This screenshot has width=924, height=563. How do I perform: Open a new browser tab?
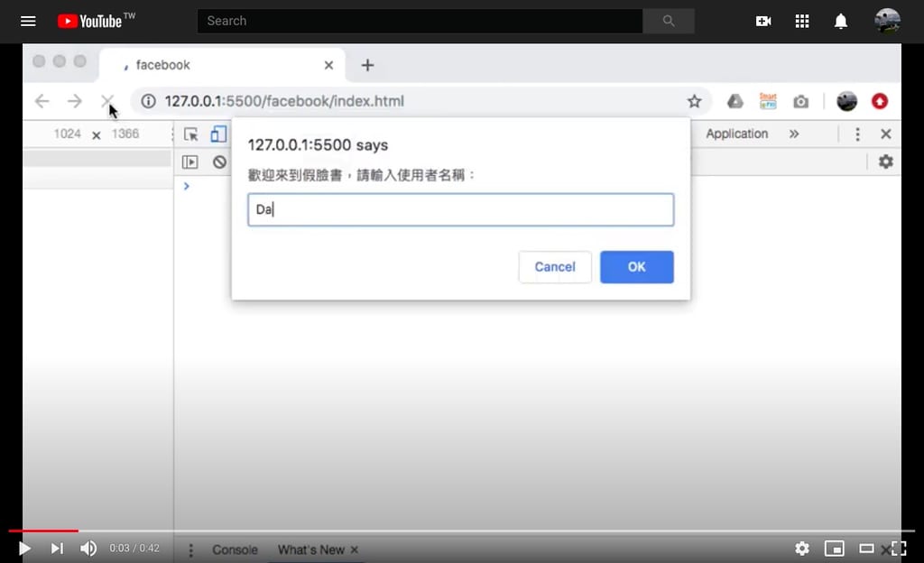(368, 65)
